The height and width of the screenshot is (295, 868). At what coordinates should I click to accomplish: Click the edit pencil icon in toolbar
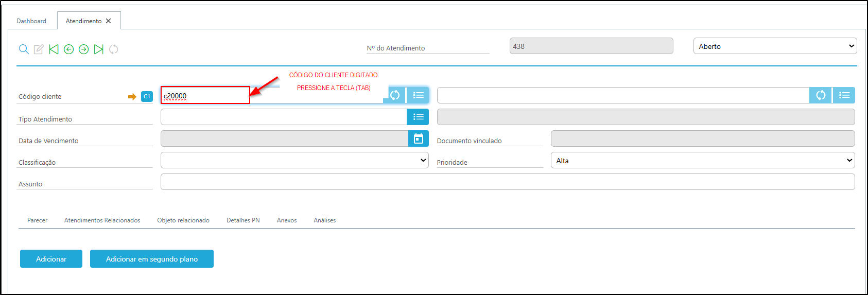[39, 49]
